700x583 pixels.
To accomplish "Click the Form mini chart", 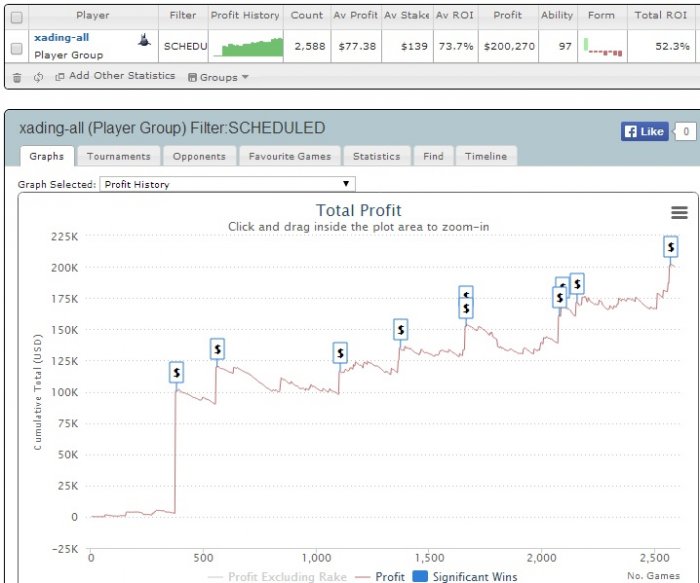I will point(603,47).
